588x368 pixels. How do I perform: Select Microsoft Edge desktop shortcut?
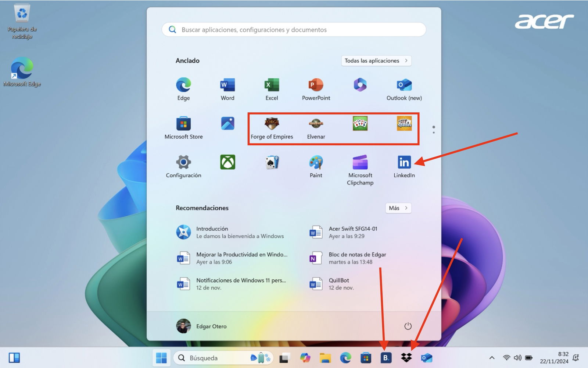22,72
